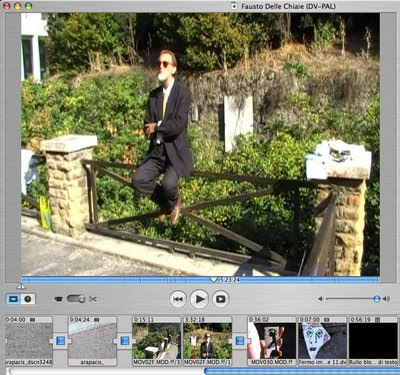Select the Fermo im...e 11.dv clip
This screenshot has height=375, width=400.
pos(322,341)
